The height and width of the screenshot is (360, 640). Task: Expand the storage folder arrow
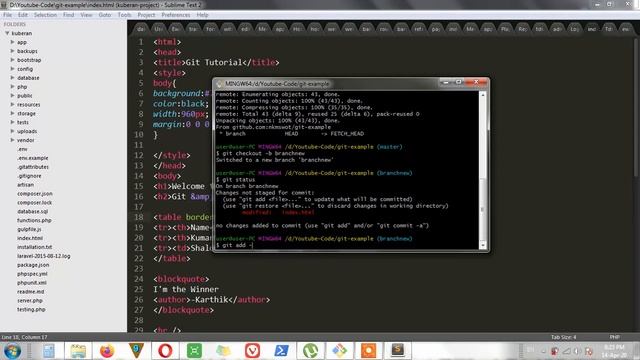(13, 113)
